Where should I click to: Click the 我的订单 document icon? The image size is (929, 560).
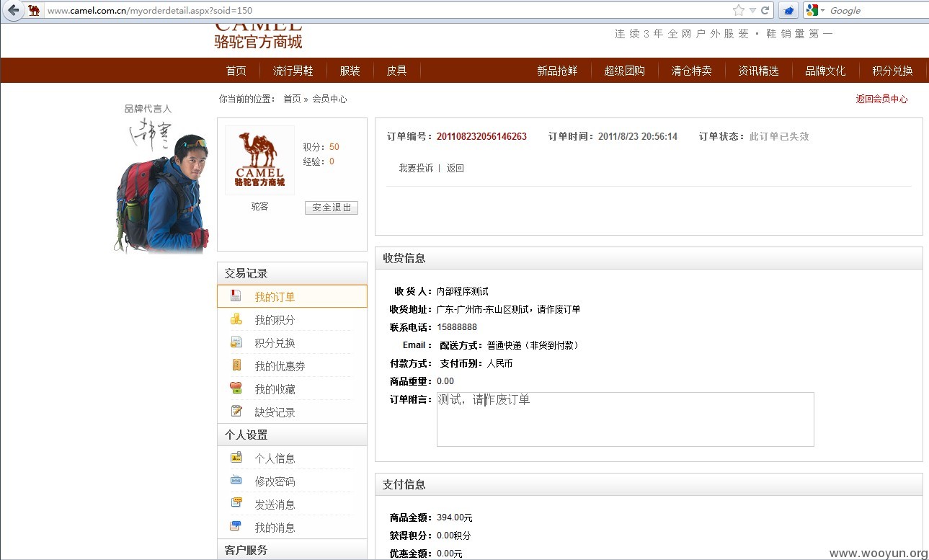pos(236,295)
